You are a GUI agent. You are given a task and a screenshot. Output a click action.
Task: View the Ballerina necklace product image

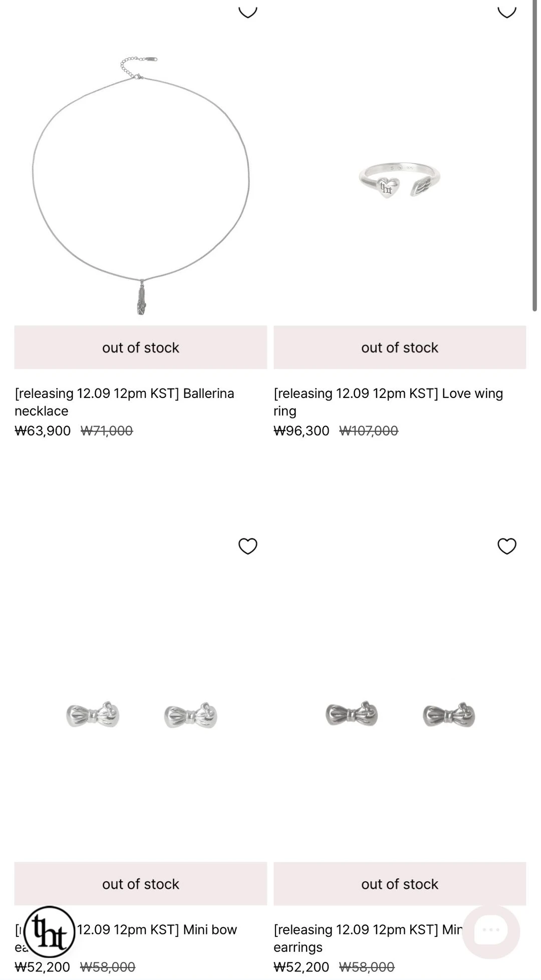(x=141, y=185)
